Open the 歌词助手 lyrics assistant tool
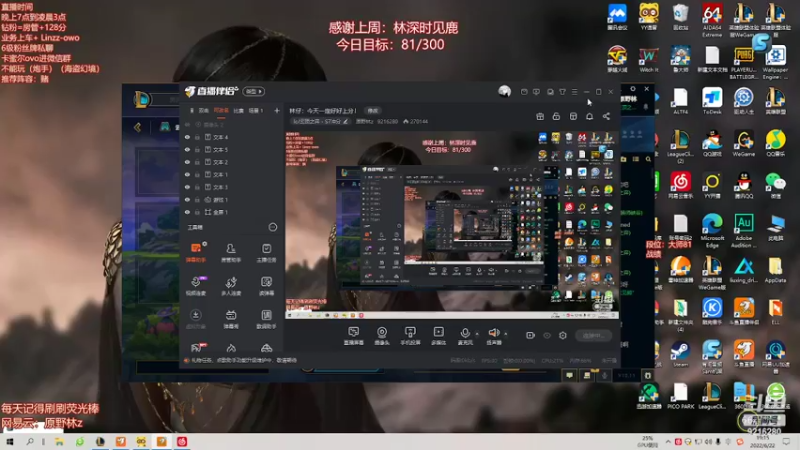The width and height of the screenshot is (800, 450). pyautogui.click(x=266, y=319)
